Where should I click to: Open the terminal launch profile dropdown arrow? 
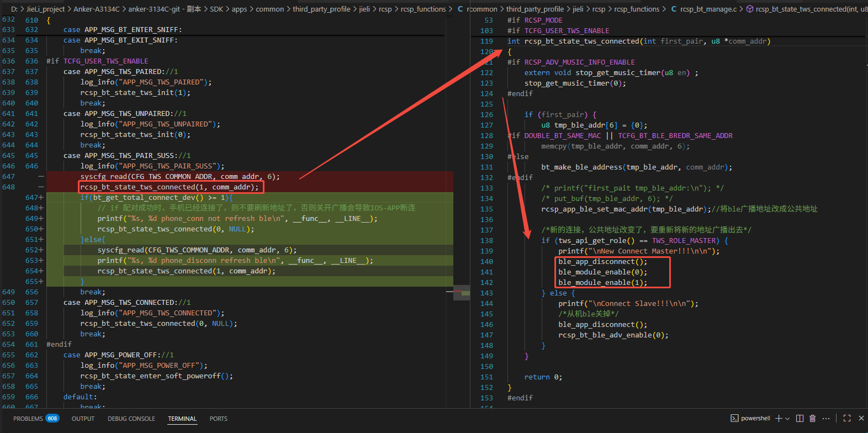(787, 419)
